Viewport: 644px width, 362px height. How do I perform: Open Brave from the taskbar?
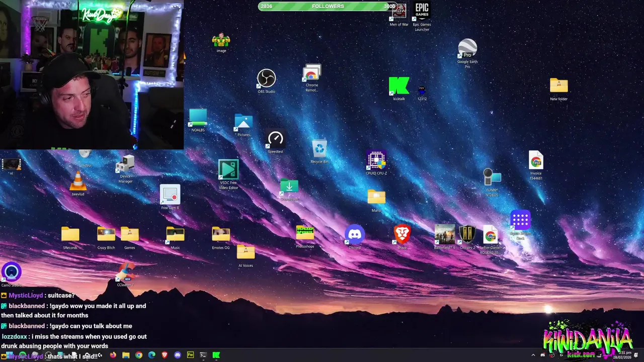point(165,355)
